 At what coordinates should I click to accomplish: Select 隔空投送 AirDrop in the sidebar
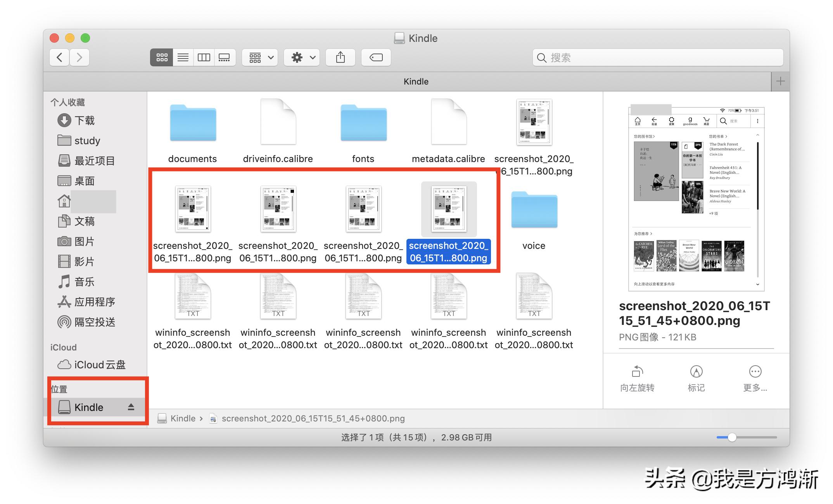point(95,322)
